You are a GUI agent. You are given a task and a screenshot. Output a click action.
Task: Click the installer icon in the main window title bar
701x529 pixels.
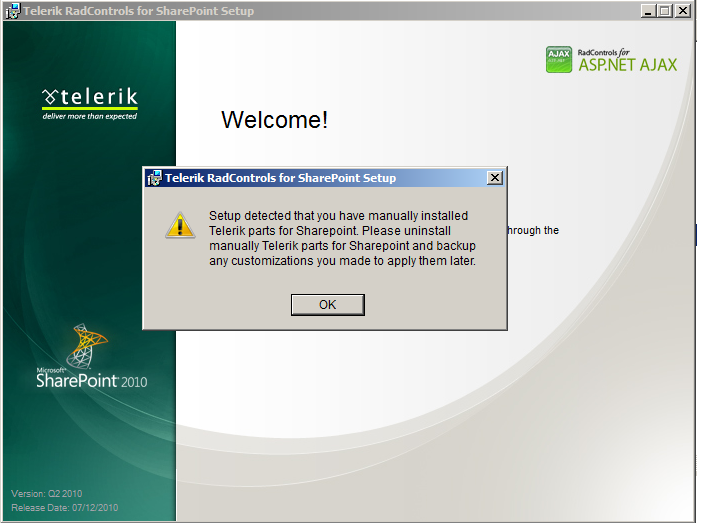pos(13,11)
